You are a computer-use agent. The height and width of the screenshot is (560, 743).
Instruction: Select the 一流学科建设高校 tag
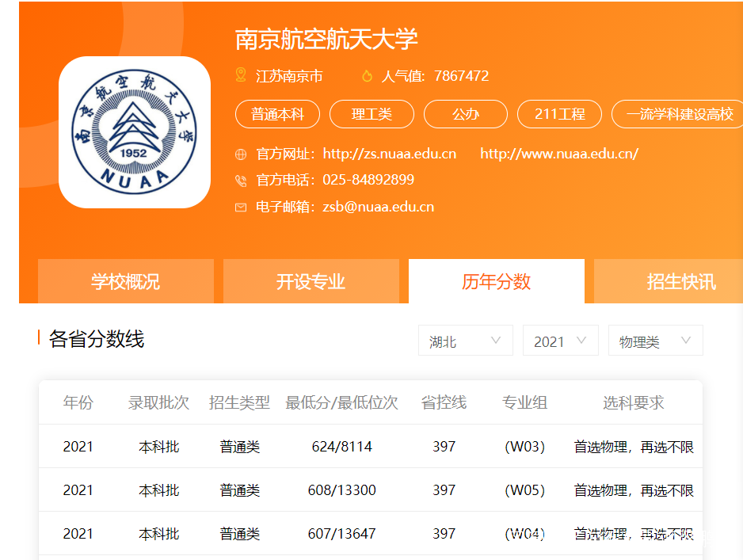(679, 114)
